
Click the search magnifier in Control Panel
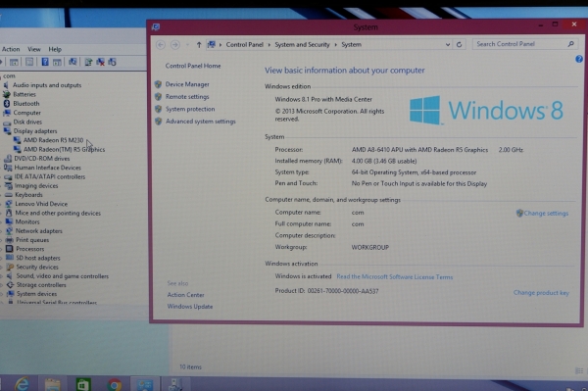570,44
